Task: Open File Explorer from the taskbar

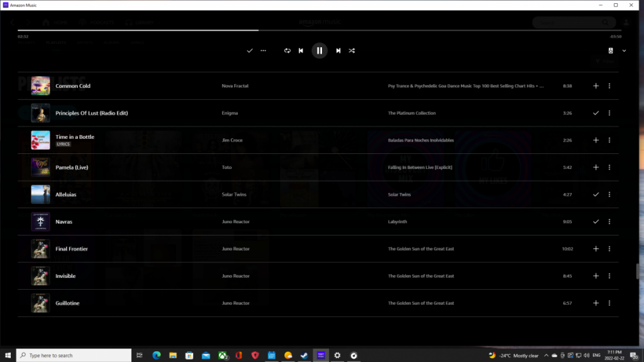Action: [173, 355]
